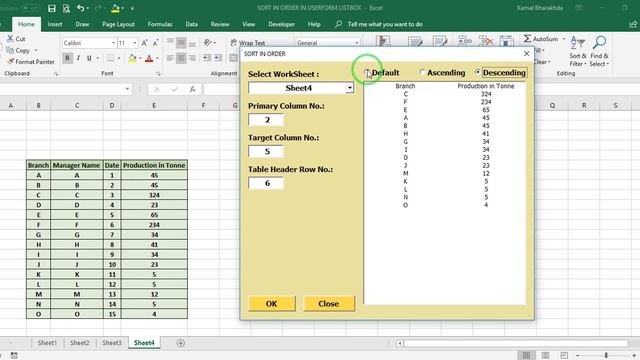Open the Sheet3 worksheet tab

click(111, 343)
